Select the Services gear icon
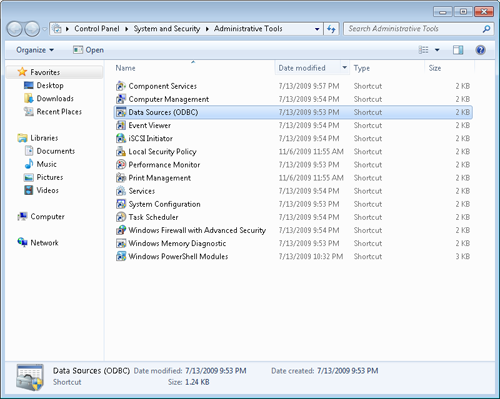 tap(121, 191)
